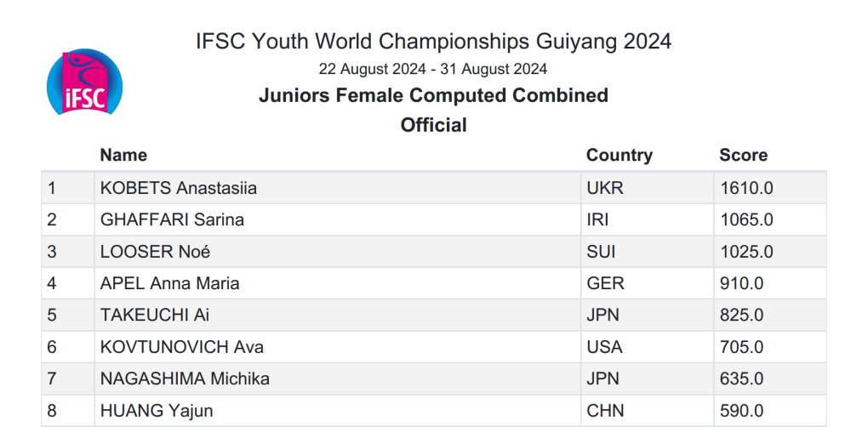Screen dimensions: 868x427
Task: Select KOVTUNOVICH Ava name cell
Action: [x=338, y=347]
